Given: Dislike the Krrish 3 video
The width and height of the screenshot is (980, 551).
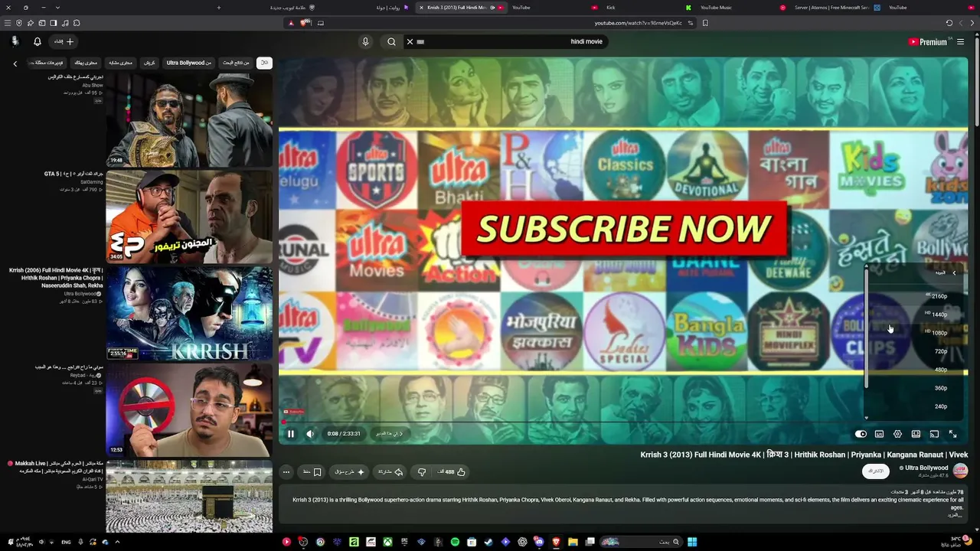Looking at the screenshot, I should (x=422, y=472).
